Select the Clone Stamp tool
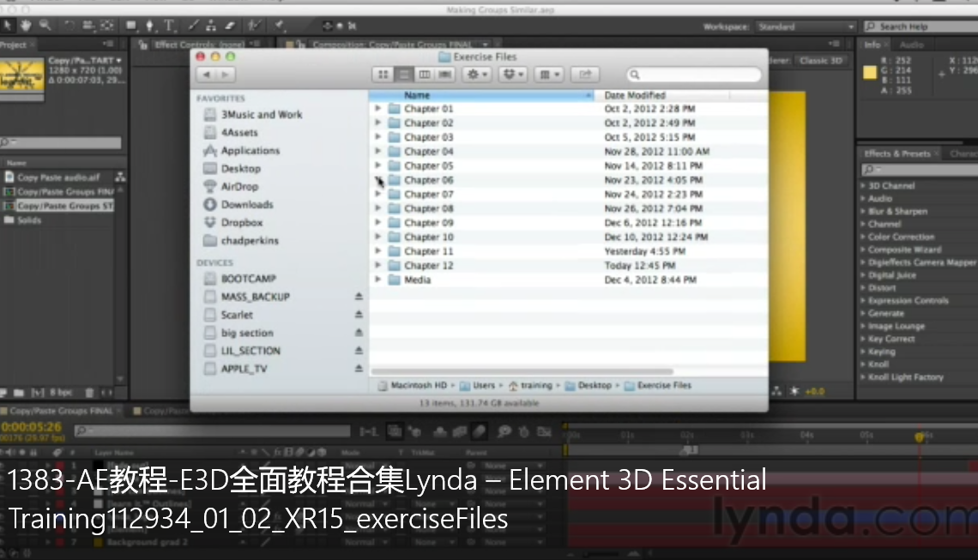This screenshot has width=978, height=560. click(x=211, y=26)
